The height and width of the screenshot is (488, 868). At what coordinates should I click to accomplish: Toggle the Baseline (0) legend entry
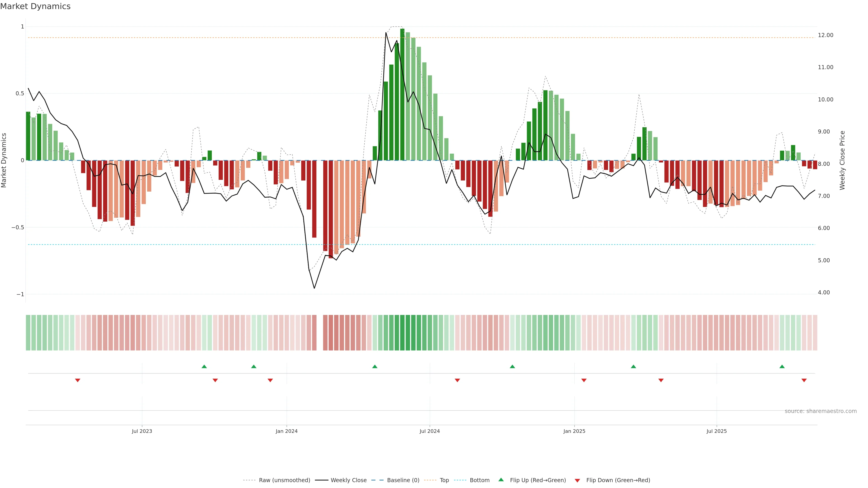click(403, 480)
